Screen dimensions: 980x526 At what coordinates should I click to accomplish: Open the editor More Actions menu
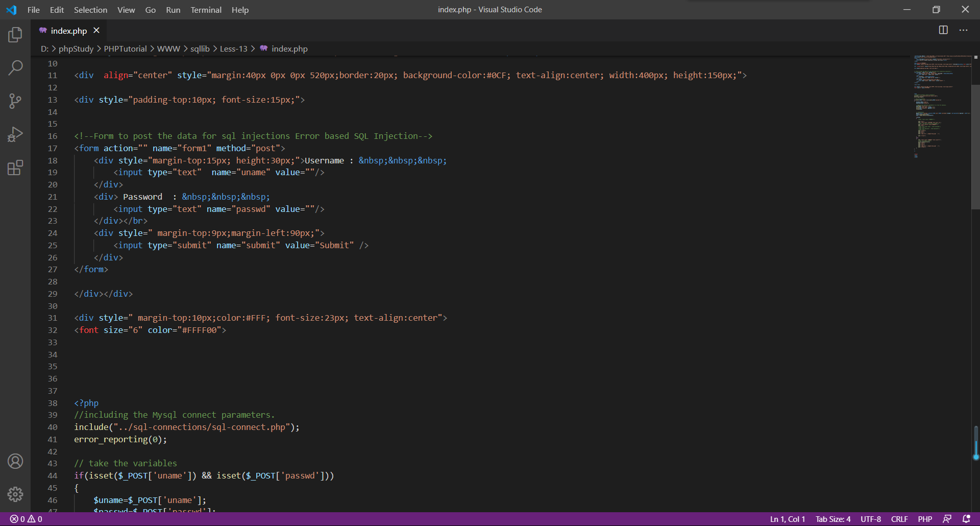[x=963, y=30]
